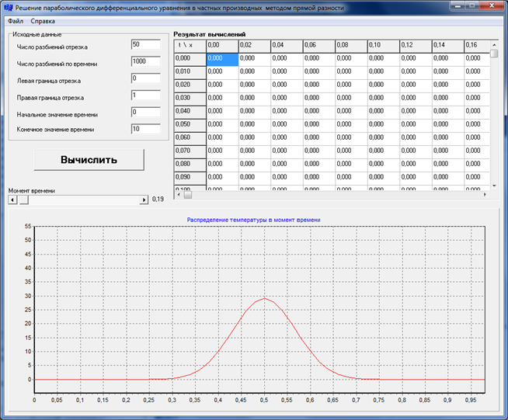Viewport: 508px width, 420px height.
Task: Select row header 0,050
Action: pos(190,126)
